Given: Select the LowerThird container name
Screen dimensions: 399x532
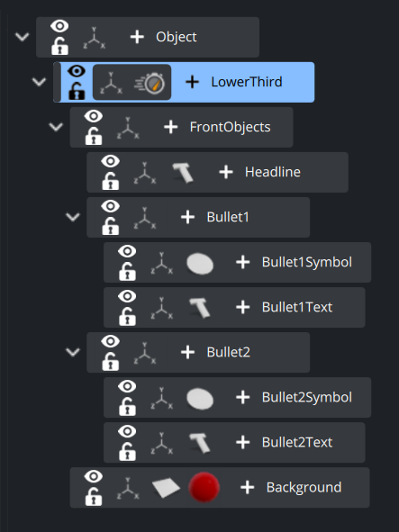Looking at the screenshot, I should click(247, 82).
